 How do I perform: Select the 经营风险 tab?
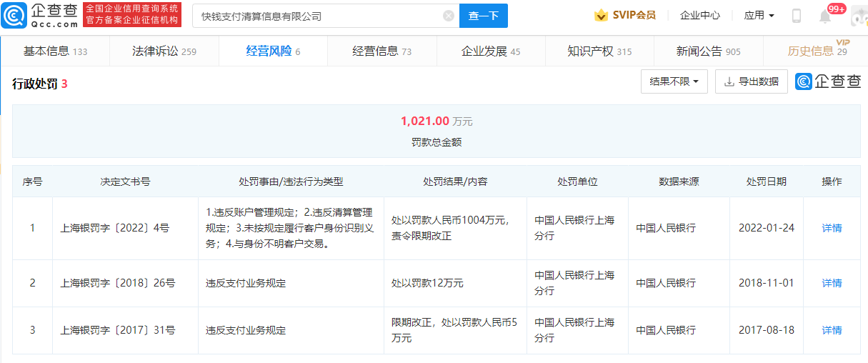(x=273, y=51)
